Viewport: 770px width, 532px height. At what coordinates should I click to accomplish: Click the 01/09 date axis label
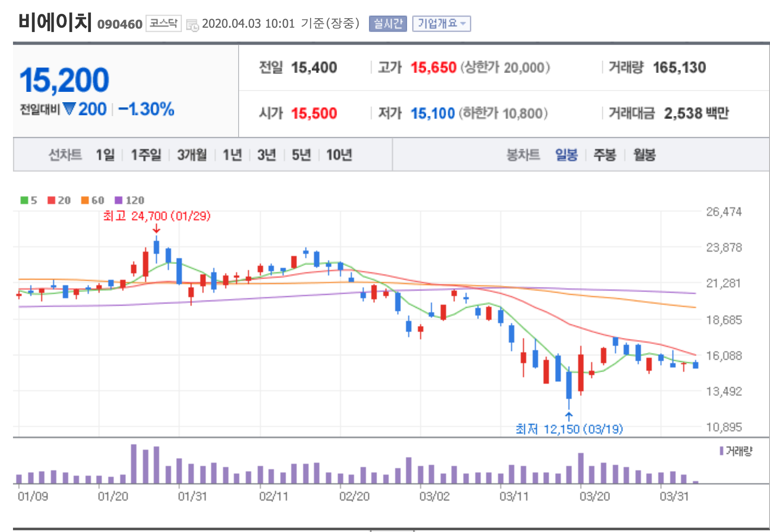coord(32,496)
